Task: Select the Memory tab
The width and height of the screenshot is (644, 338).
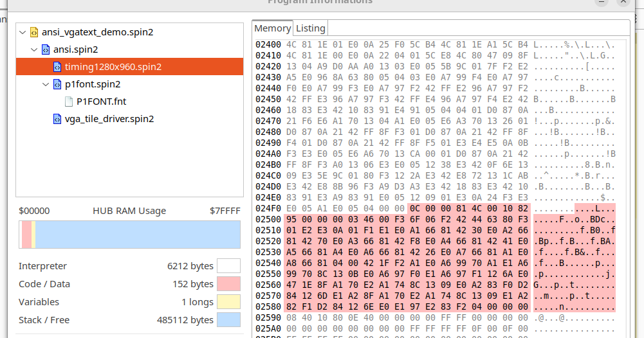Action: click(272, 28)
